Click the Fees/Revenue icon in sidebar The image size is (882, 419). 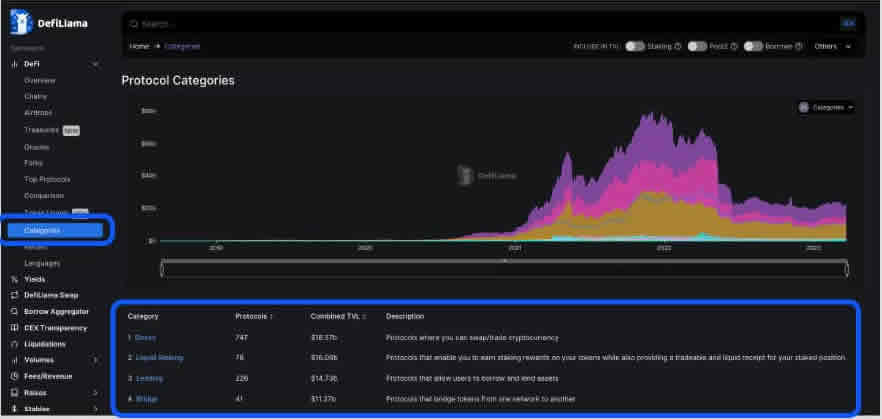pyautogui.click(x=14, y=375)
